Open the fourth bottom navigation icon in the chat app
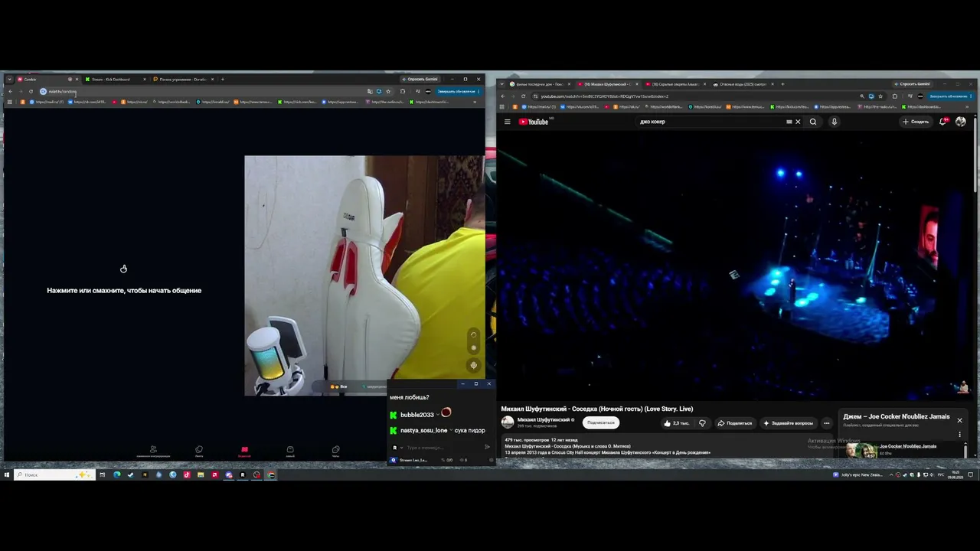Screen dimensions: 980x551 point(290,451)
